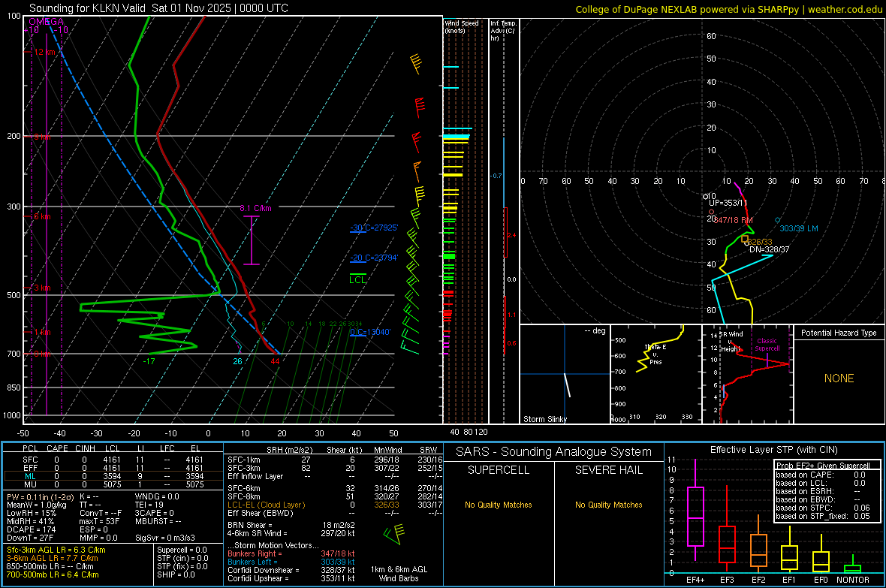Click the Bunkers Left storm motion entry
The height and width of the screenshot is (588, 886).
point(291,562)
